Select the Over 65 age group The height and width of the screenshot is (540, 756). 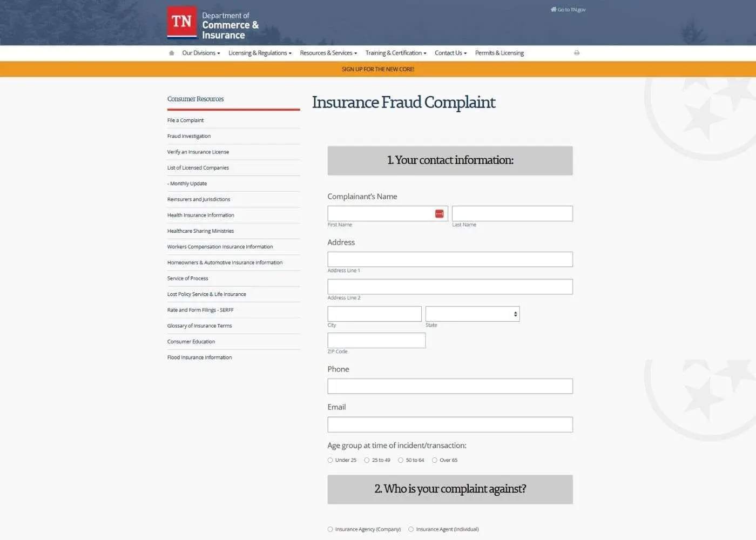pyautogui.click(x=434, y=460)
